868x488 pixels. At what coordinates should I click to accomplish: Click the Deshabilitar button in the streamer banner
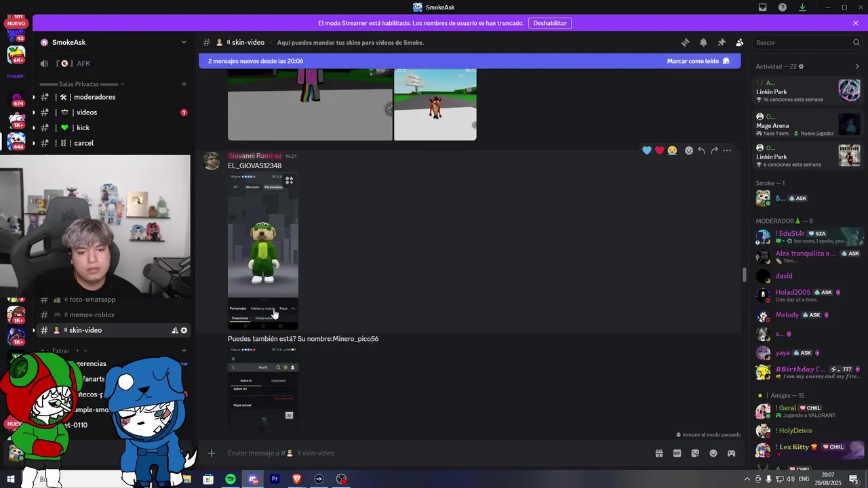[550, 23]
